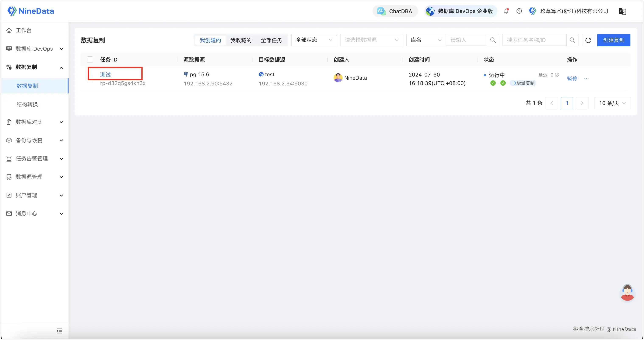The height and width of the screenshot is (340, 644).
Task: Click the language translate icon
Action: click(622, 11)
